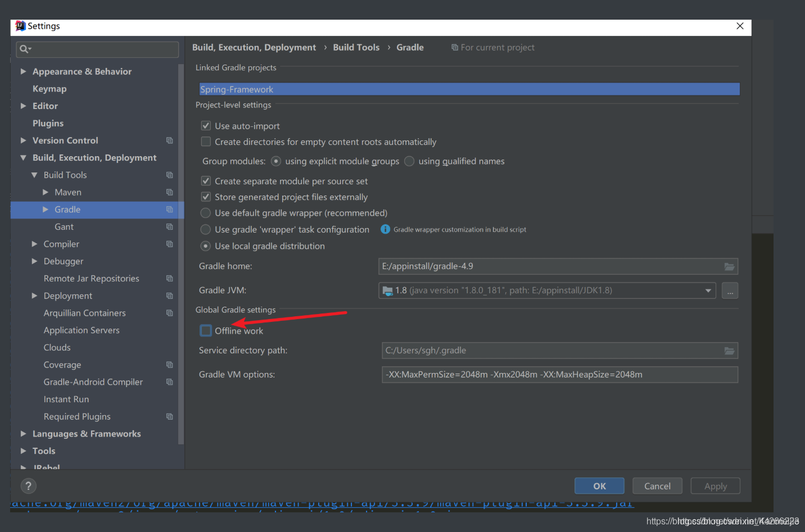Click the Service directory path field
This screenshot has width=805, height=532.
click(560, 351)
